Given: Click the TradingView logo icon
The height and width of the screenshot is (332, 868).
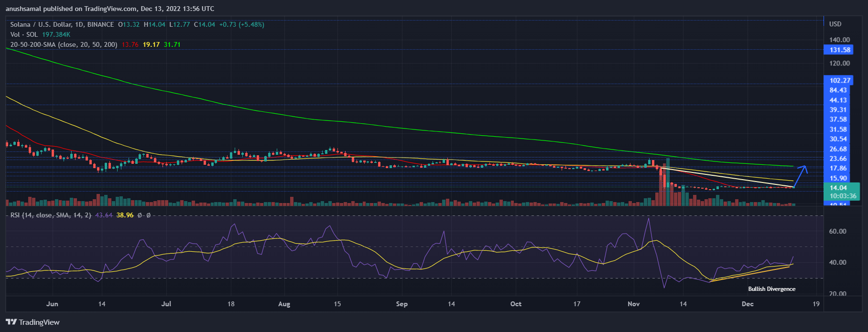Looking at the screenshot, I should point(11,322).
